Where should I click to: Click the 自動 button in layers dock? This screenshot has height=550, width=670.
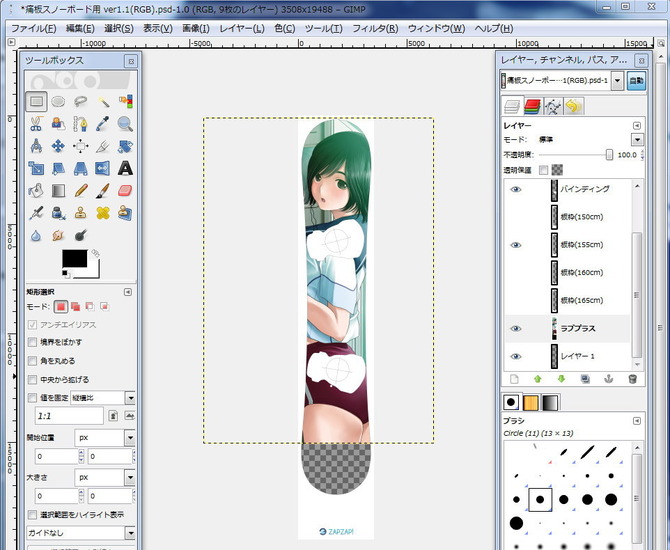(x=636, y=81)
